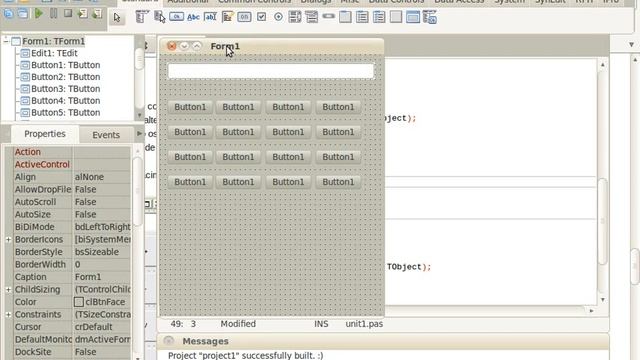Click the component tree's scroll-down arrow
This screenshot has width=640, height=360.
[139, 115]
